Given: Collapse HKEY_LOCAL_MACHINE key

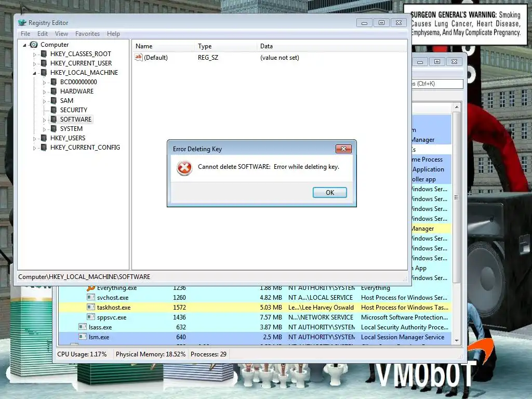Looking at the screenshot, I should coord(34,73).
